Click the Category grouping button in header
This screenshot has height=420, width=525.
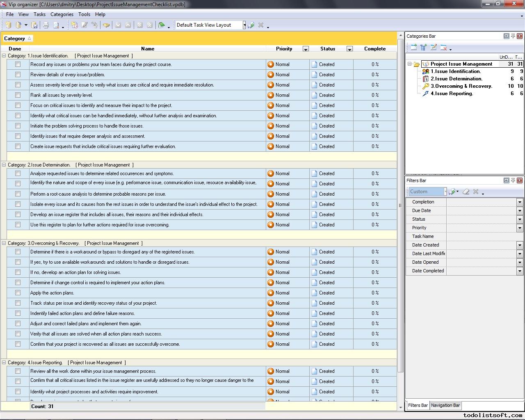point(18,39)
